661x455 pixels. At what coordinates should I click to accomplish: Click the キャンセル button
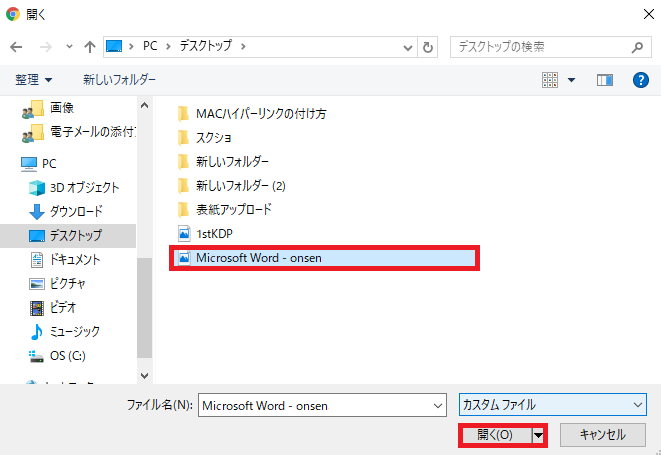(603, 435)
